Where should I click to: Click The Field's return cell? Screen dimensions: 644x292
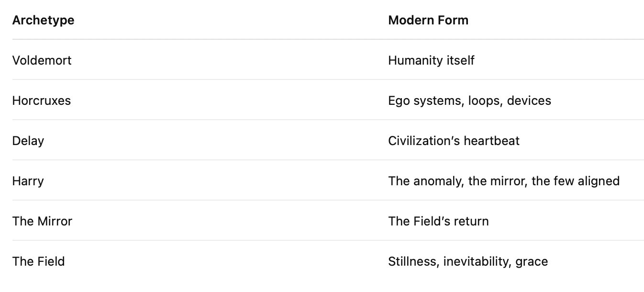(x=438, y=222)
